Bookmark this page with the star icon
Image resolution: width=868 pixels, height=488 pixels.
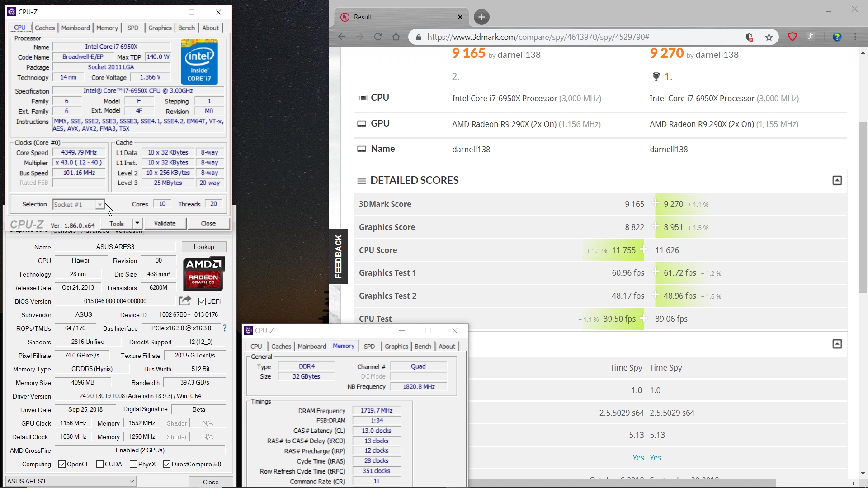pos(769,37)
